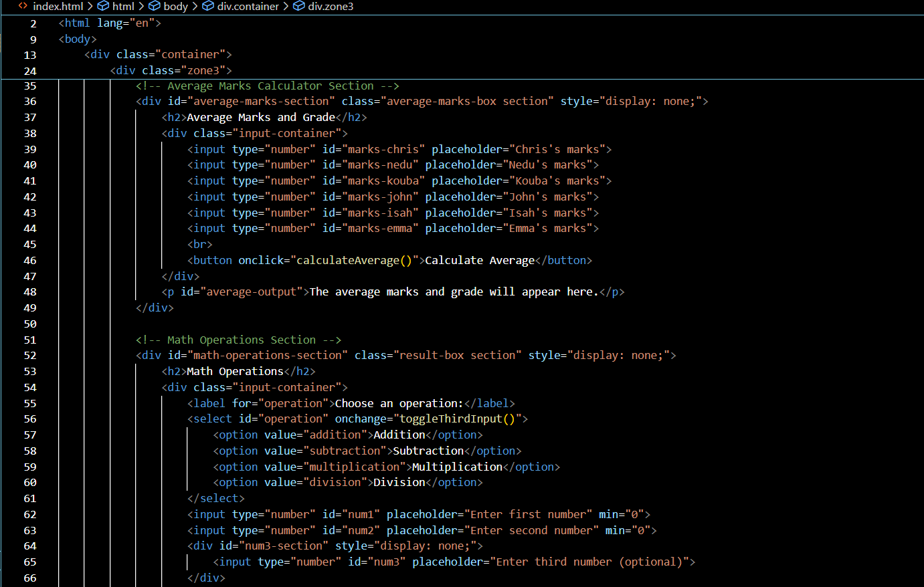This screenshot has height=587, width=924.
Task: Click the option text "Division"
Action: coord(399,483)
